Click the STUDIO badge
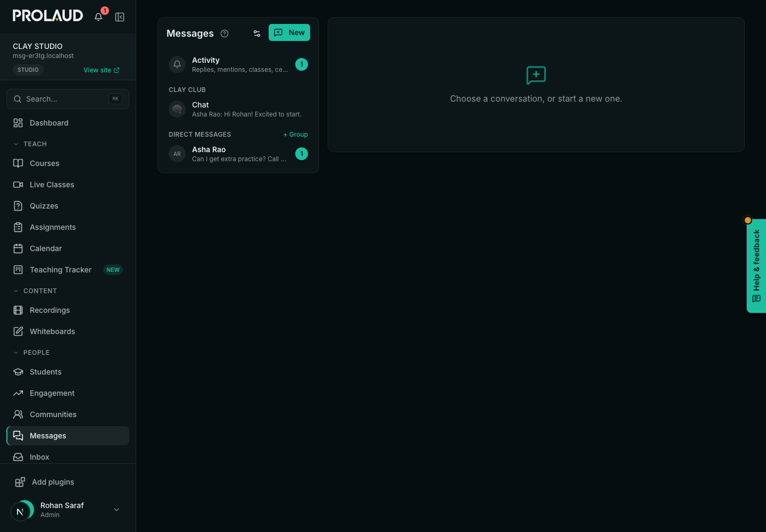The image size is (766, 532). 28,70
